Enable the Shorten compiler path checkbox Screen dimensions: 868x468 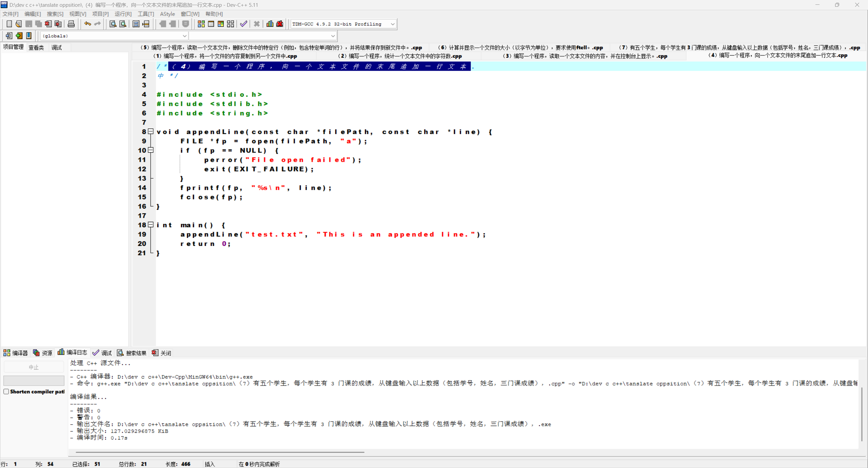[x=6, y=391]
